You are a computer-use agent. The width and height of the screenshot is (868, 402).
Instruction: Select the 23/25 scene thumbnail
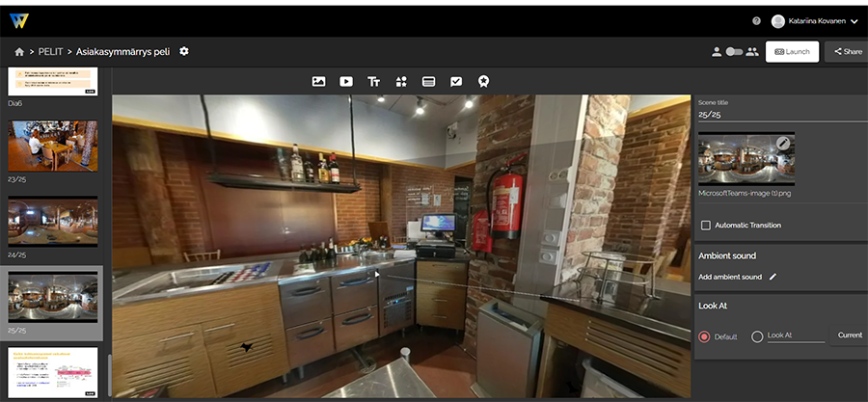tap(53, 146)
